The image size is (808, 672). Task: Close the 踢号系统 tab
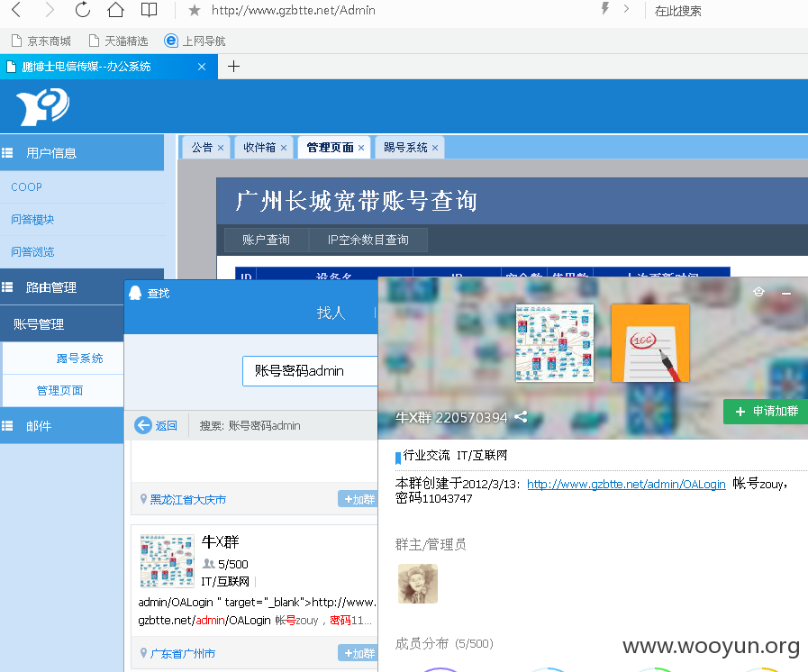[x=435, y=148]
